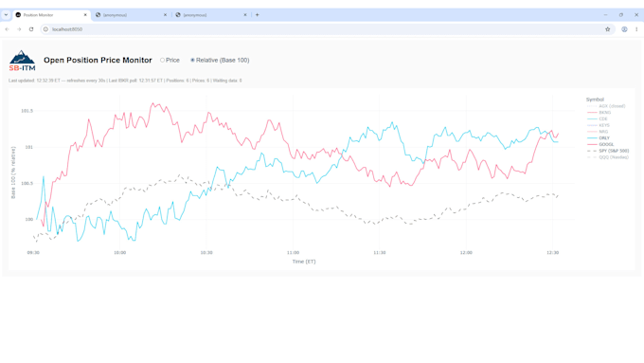Viewport: 644px width, 363px height.
Task: Click the 12:30 x-axis tick label
Action: pyautogui.click(x=553, y=253)
